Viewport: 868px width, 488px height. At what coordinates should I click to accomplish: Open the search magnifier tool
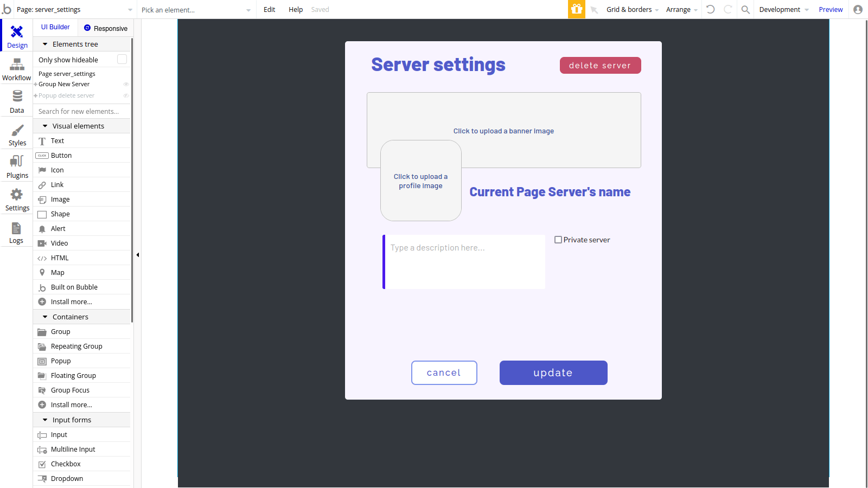745,9
